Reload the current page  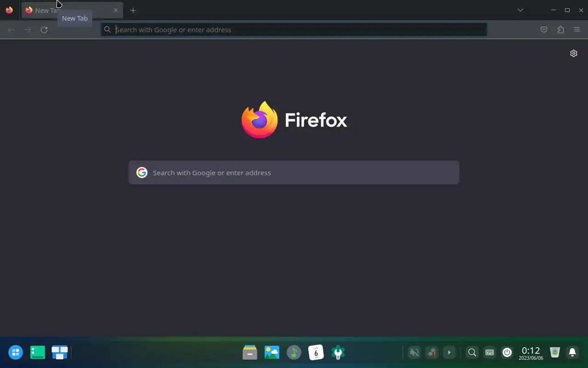44,29
